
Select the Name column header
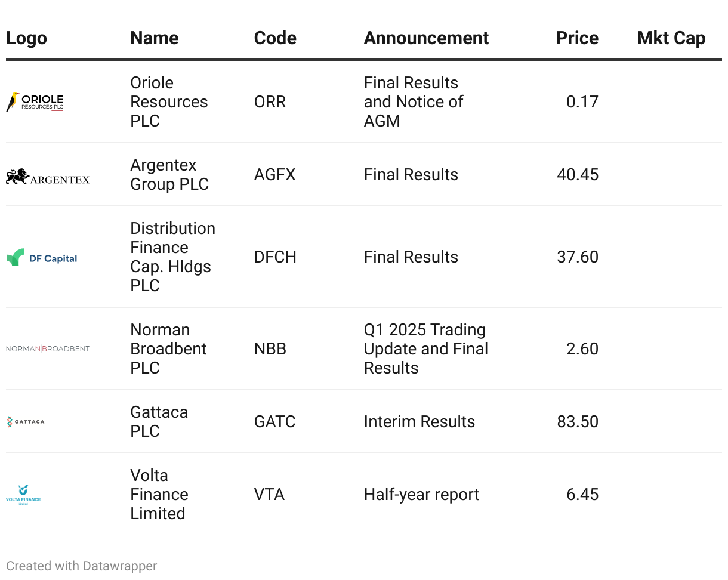pyautogui.click(x=154, y=38)
